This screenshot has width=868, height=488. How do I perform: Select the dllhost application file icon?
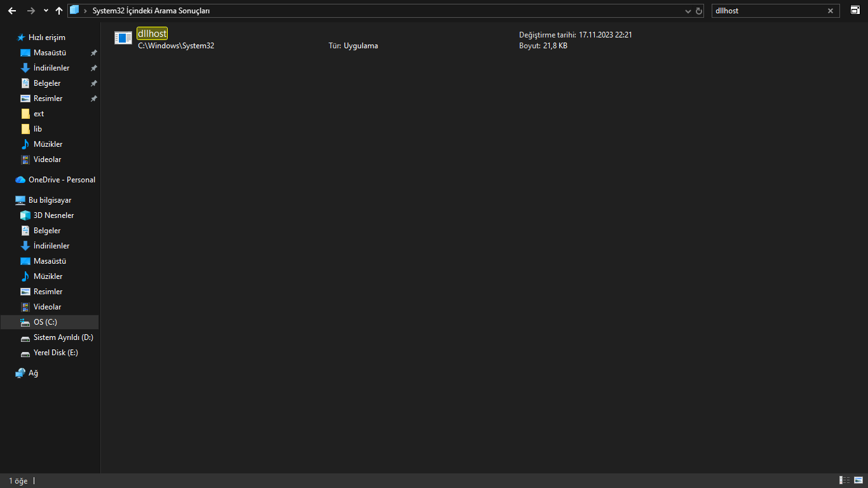point(123,38)
